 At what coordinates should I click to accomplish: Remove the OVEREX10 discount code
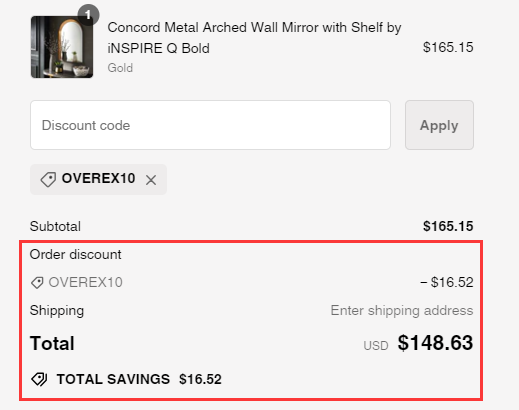[151, 180]
